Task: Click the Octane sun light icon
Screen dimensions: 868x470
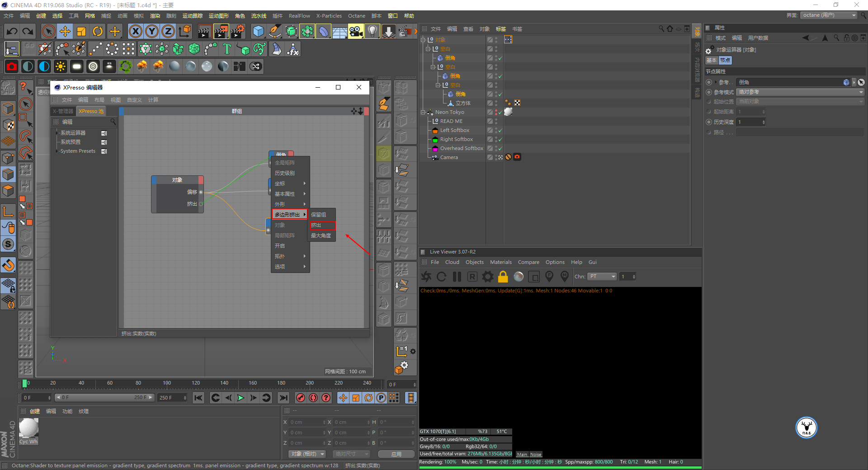Action: point(60,66)
